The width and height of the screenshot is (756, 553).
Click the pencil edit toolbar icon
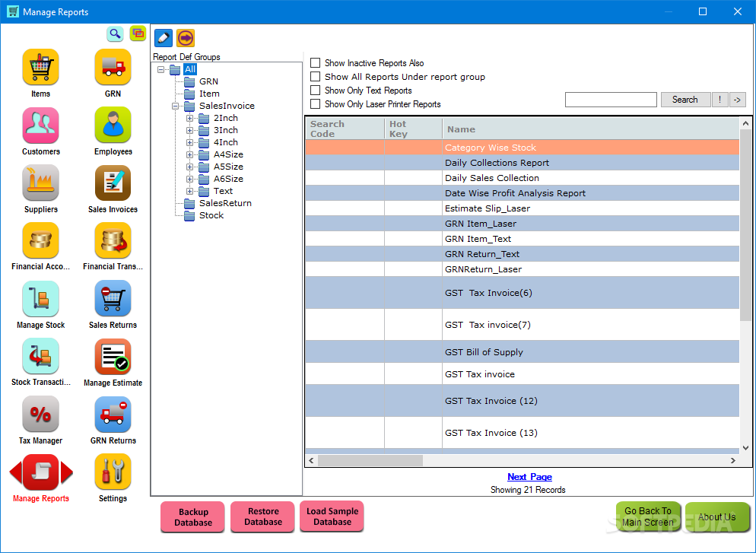(x=164, y=37)
